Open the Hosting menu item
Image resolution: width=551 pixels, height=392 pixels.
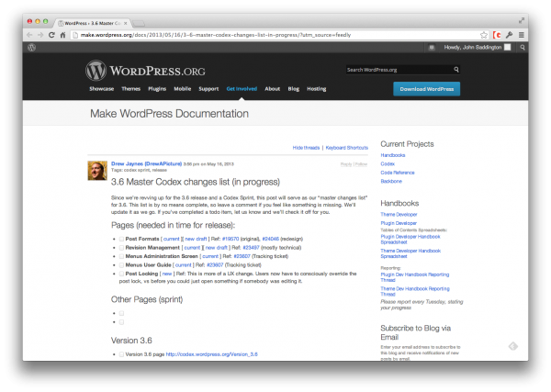point(316,89)
